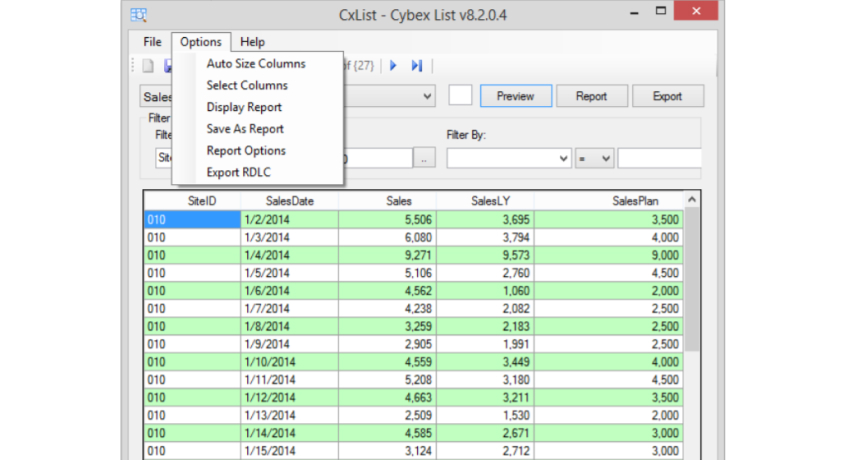847x460 pixels.
Task: Sort by the SalesPlan column header
Action: click(635, 201)
